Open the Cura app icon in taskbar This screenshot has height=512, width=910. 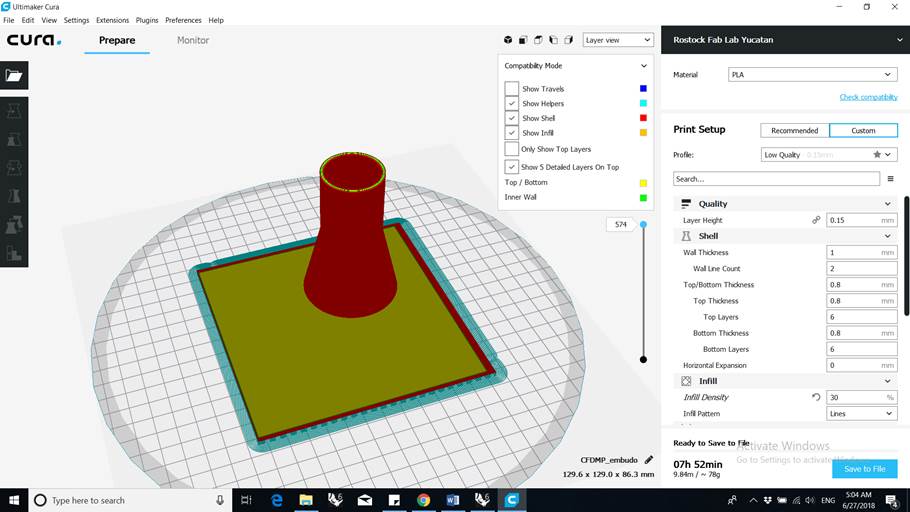click(x=511, y=500)
